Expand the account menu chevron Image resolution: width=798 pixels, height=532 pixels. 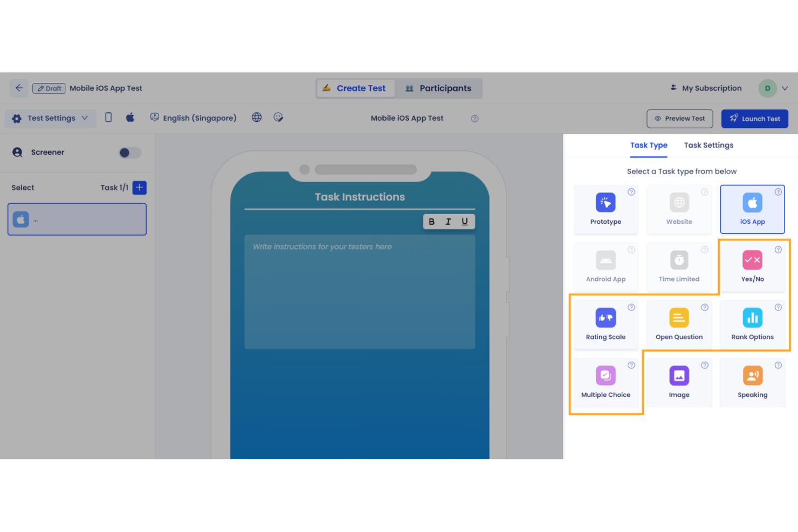pos(785,88)
